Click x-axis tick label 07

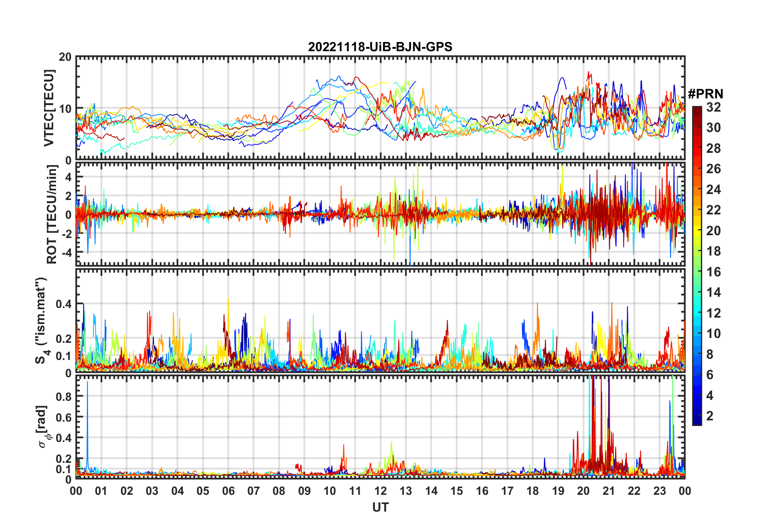point(254,491)
